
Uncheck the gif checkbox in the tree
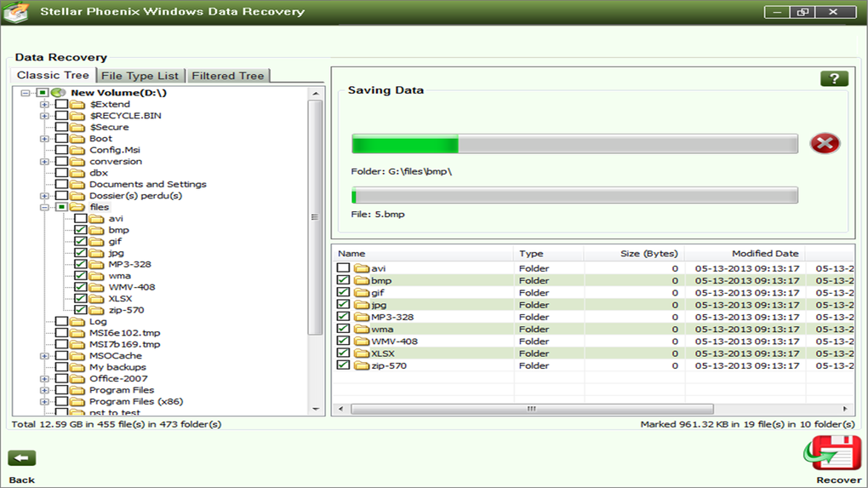click(81, 241)
